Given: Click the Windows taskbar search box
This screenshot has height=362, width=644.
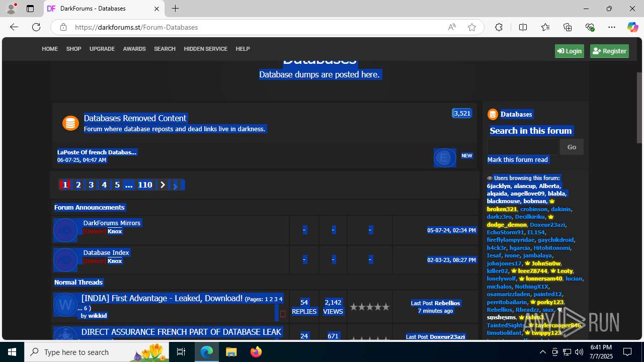Looking at the screenshot, I should pyautogui.click(x=97, y=352).
